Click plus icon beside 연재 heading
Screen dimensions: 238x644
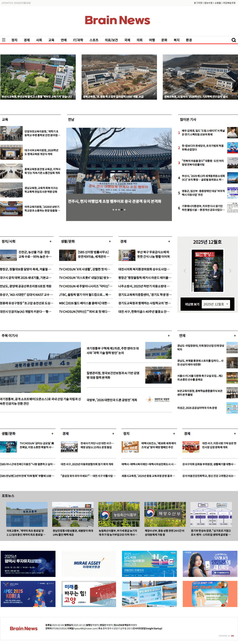pyautogui.click(x=234, y=336)
